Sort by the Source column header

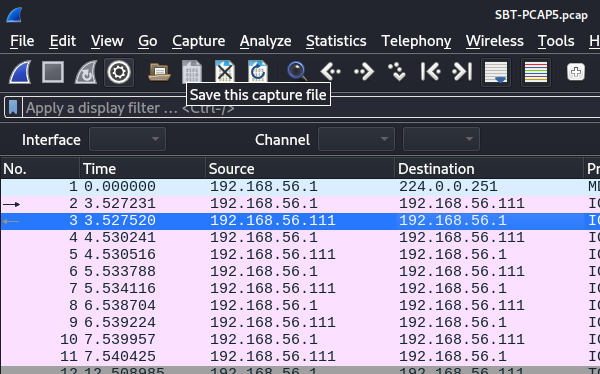[300, 168]
